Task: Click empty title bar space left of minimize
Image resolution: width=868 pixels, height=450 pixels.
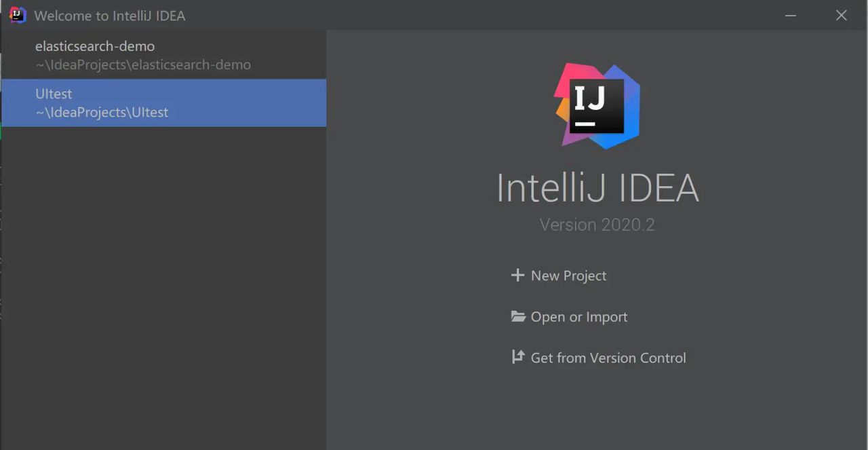Action: point(475,15)
